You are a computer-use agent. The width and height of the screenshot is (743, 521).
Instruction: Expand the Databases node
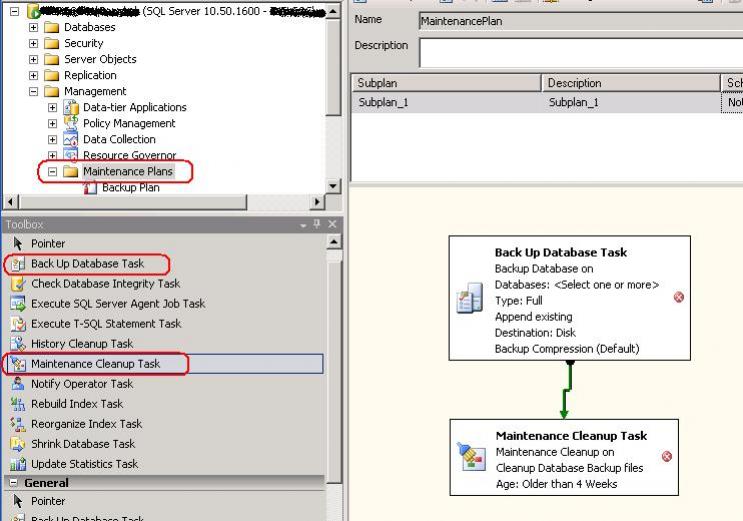tap(33, 27)
